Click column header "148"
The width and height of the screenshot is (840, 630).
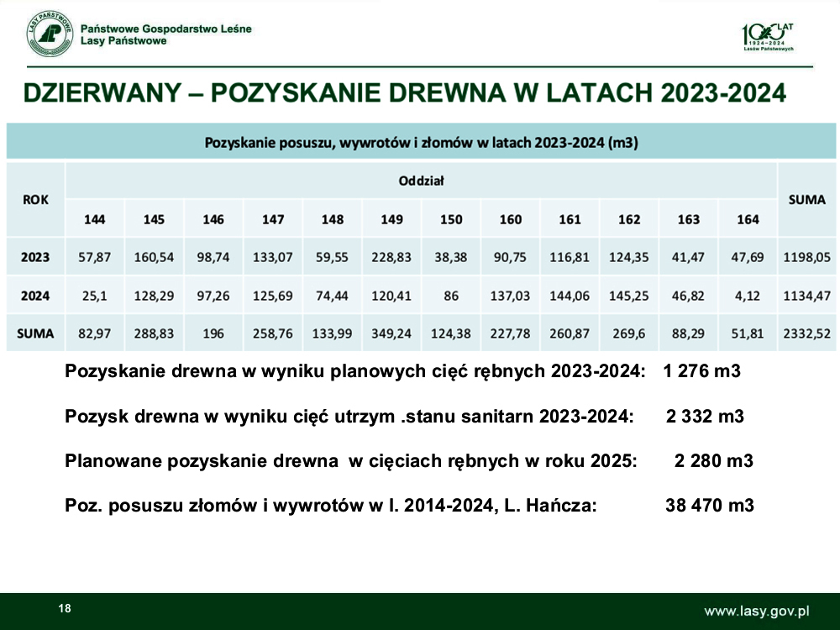pyautogui.click(x=332, y=219)
